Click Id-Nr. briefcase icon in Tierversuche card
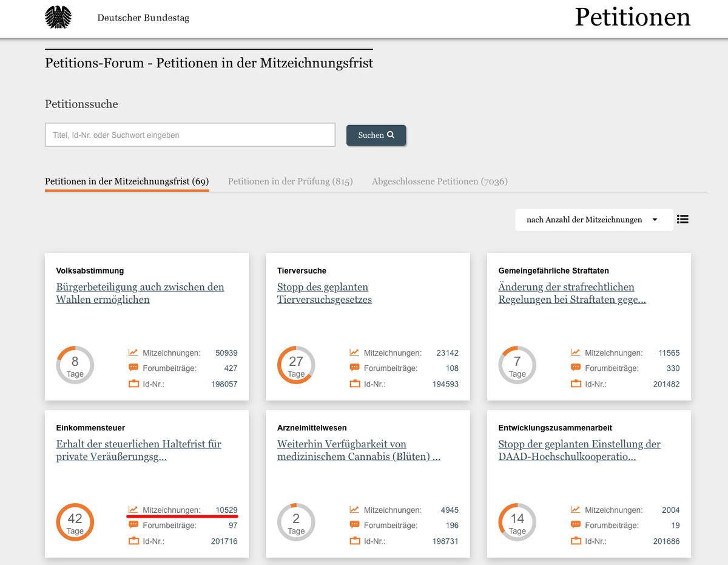Viewport: 728px width, 565px height. point(354,384)
